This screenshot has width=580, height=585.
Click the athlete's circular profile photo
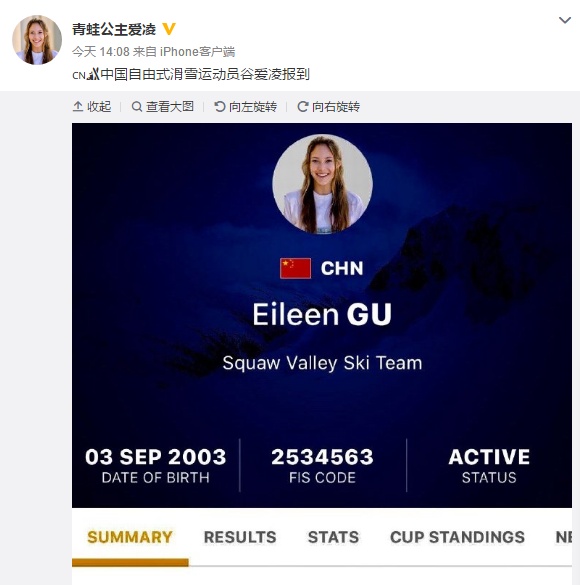click(x=322, y=184)
